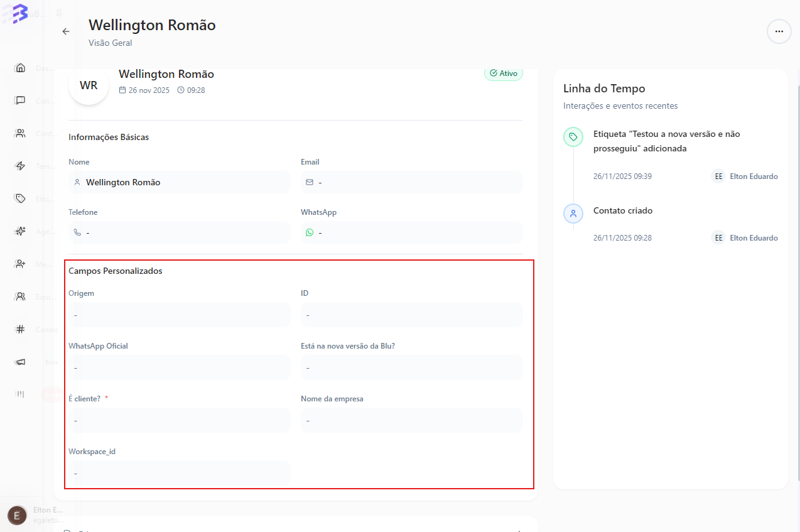Open the Canais hashtag sidebar item
This screenshot has width=800, height=532.
coord(21,329)
